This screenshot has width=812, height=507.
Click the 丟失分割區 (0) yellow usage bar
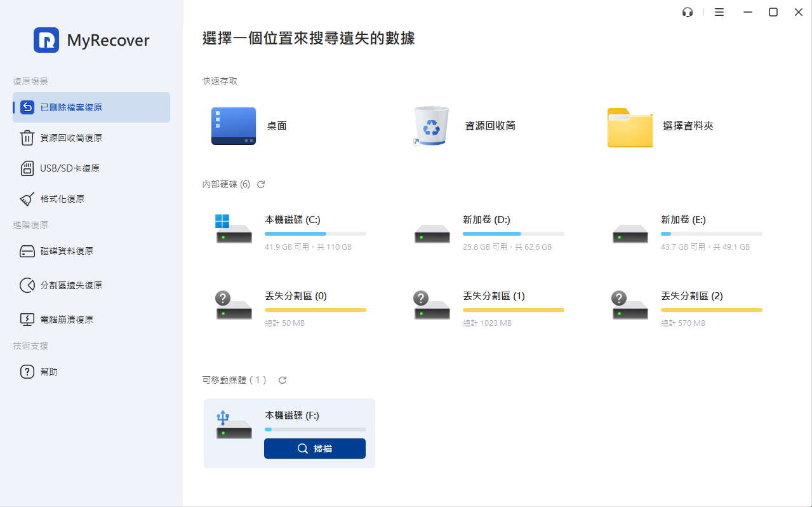pos(316,310)
